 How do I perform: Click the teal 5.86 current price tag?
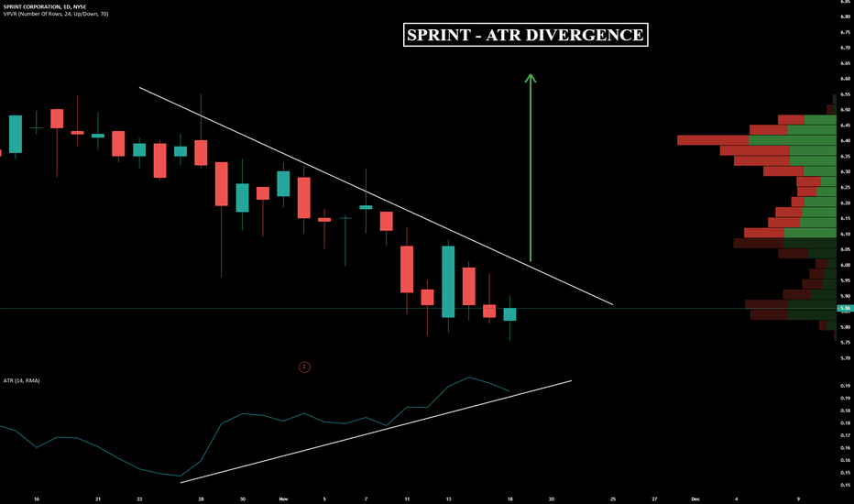[x=845, y=309]
